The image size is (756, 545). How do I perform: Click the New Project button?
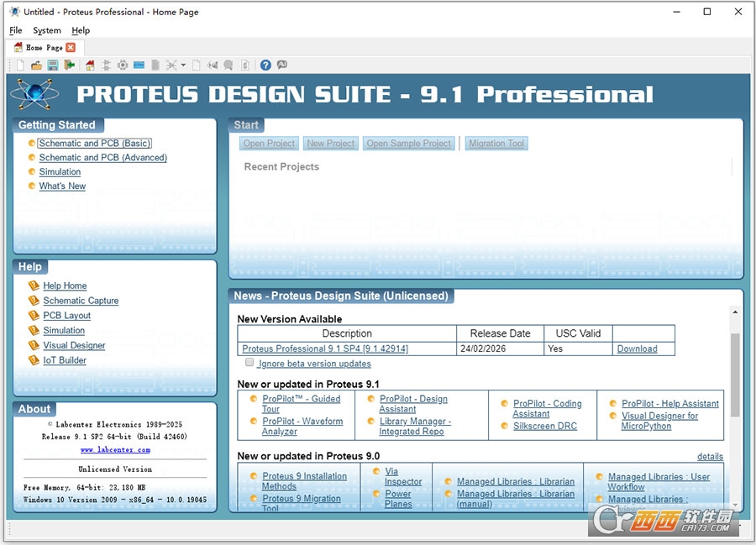[331, 143]
